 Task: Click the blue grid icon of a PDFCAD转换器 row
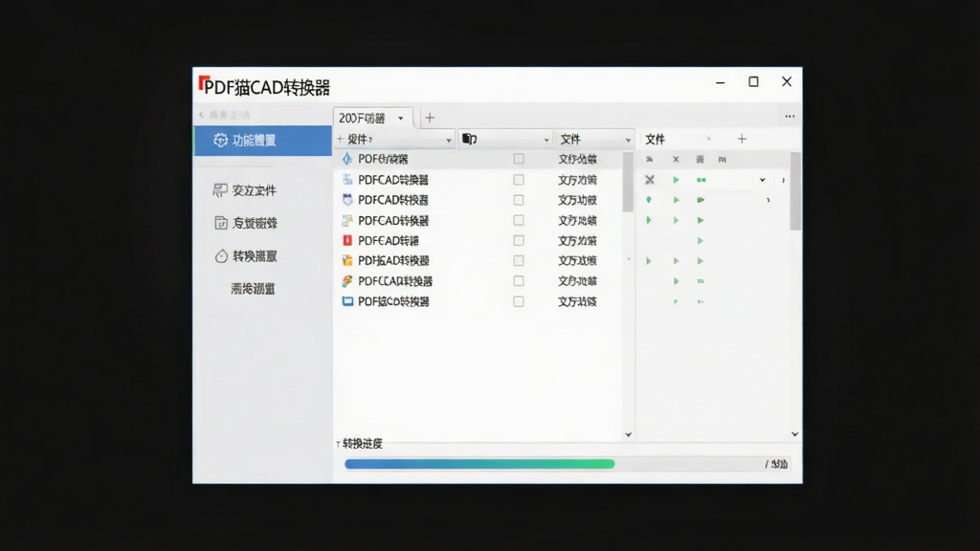tap(347, 179)
